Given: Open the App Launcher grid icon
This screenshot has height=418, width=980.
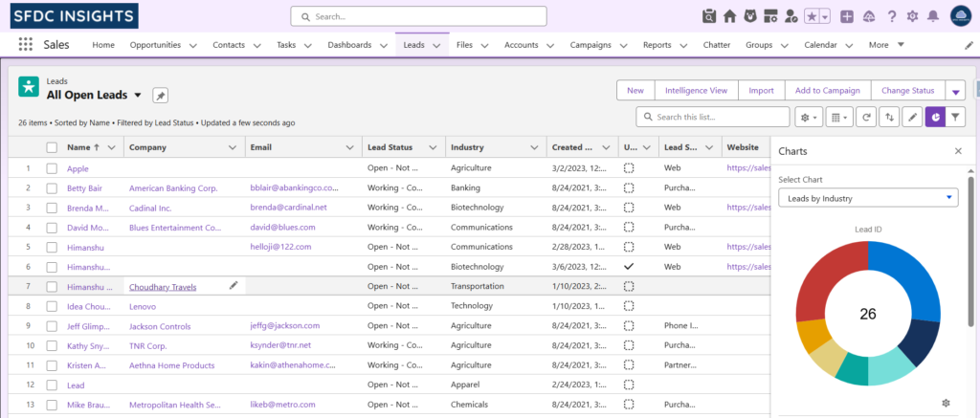Looking at the screenshot, I should point(25,45).
